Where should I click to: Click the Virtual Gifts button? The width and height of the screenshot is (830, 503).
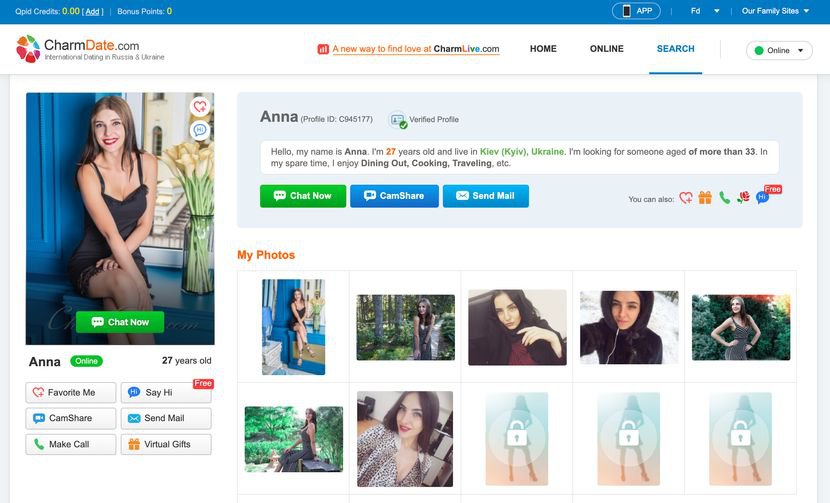[166, 444]
